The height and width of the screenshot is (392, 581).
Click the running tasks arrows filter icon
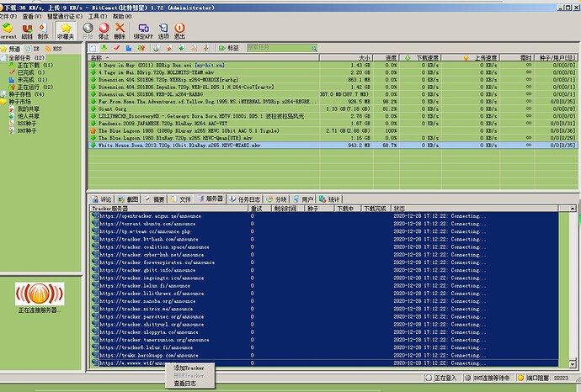pos(141,48)
